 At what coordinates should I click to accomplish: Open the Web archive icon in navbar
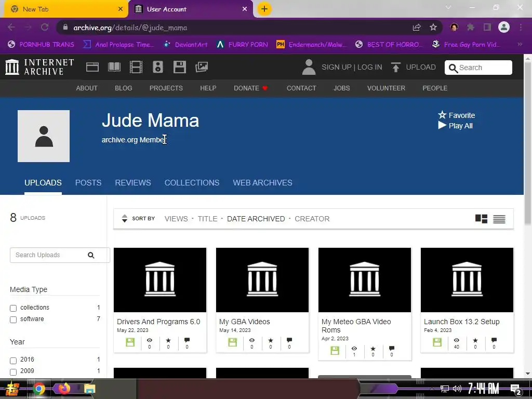[92, 67]
